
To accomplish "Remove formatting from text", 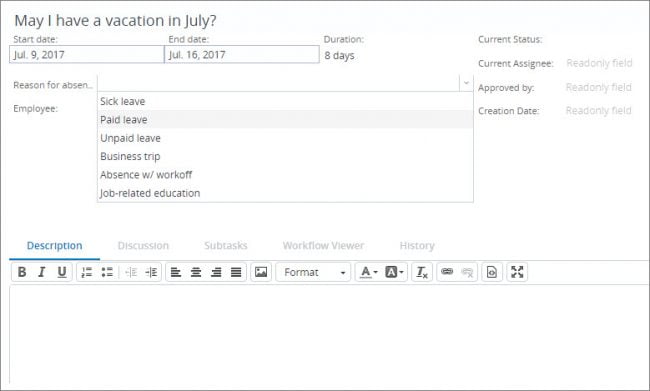I will (x=422, y=272).
